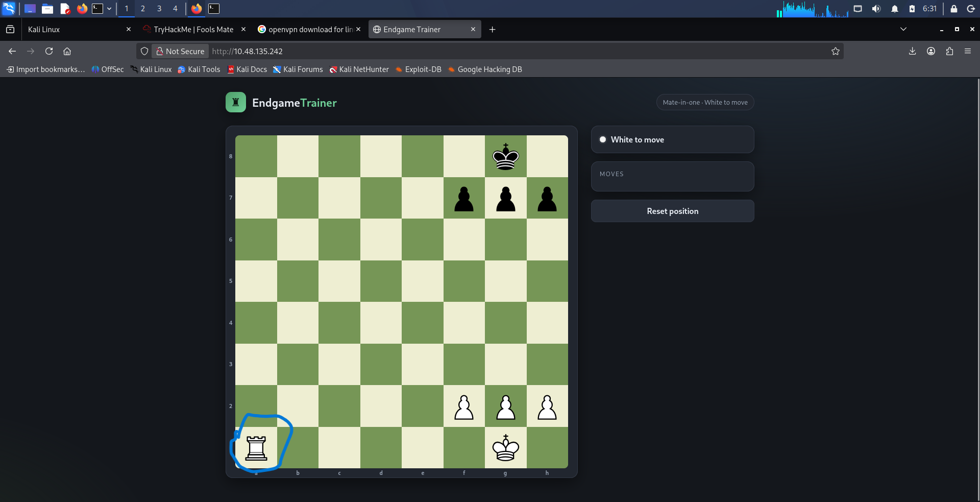Switch to workspace 4

tap(175, 9)
